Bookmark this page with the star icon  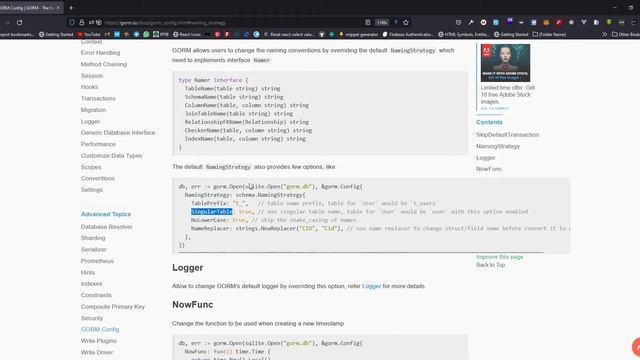coord(406,22)
